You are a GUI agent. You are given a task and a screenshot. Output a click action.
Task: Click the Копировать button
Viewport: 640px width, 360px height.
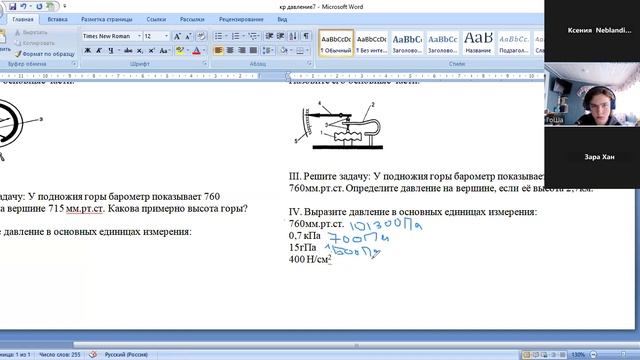click(35, 43)
